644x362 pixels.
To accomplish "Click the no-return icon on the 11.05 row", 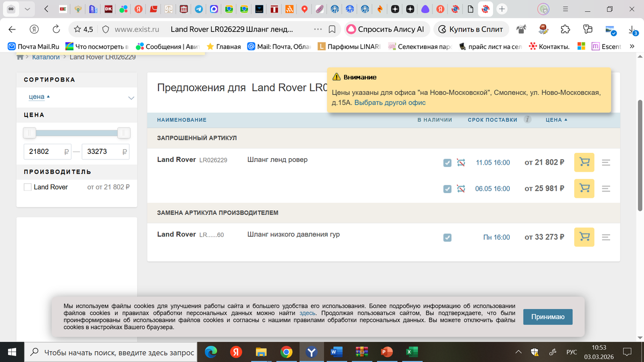I will coord(461,162).
